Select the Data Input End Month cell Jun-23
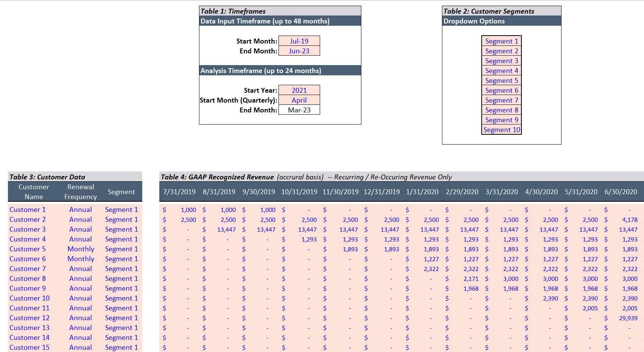 pos(299,51)
